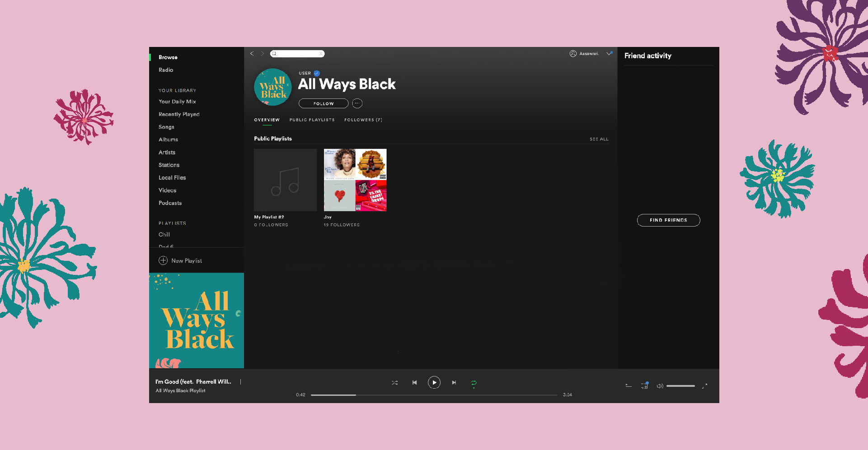868x450 pixels.
Task: Click the Find Friends button
Action: click(x=668, y=220)
